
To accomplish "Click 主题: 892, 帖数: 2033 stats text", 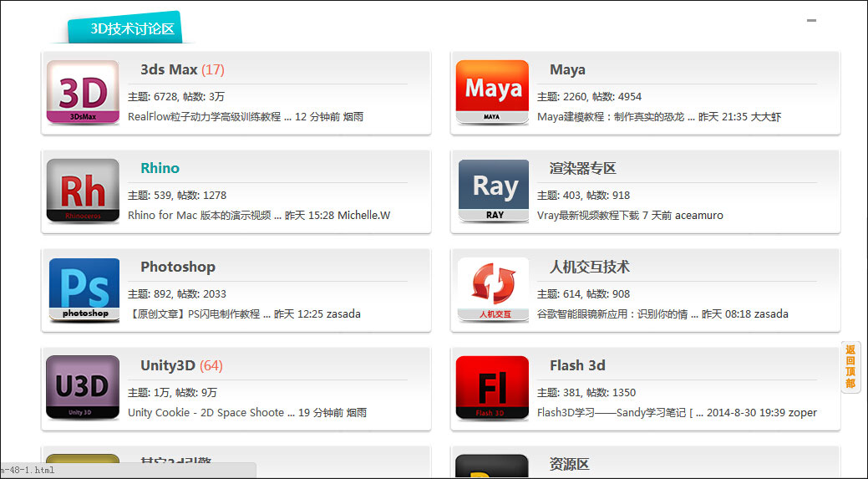I will click(x=177, y=294).
